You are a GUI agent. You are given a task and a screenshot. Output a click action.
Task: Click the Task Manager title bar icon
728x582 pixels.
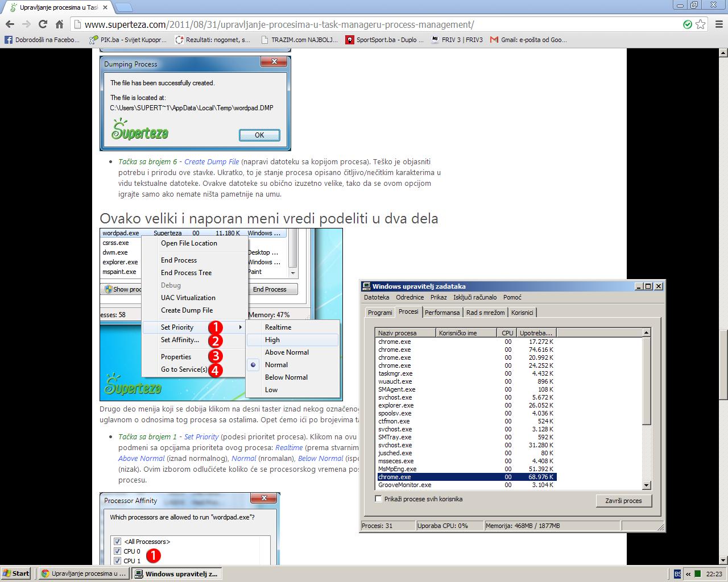pos(367,286)
